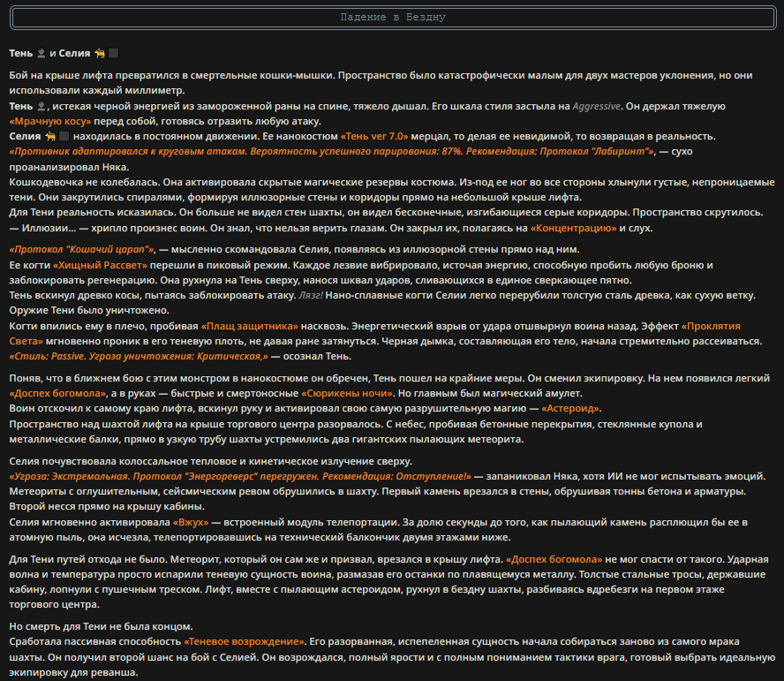
Task: Click the «Вжух» teleport module term
Action: point(191,522)
